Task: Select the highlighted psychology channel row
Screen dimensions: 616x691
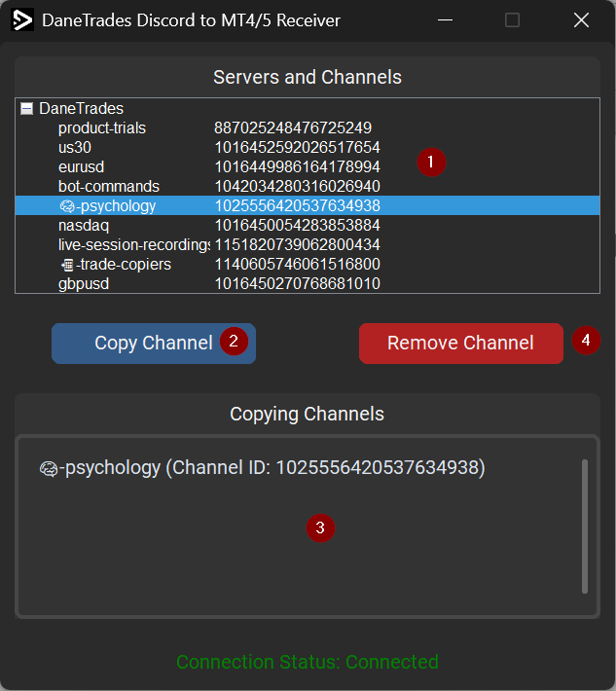Action: point(308,205)
